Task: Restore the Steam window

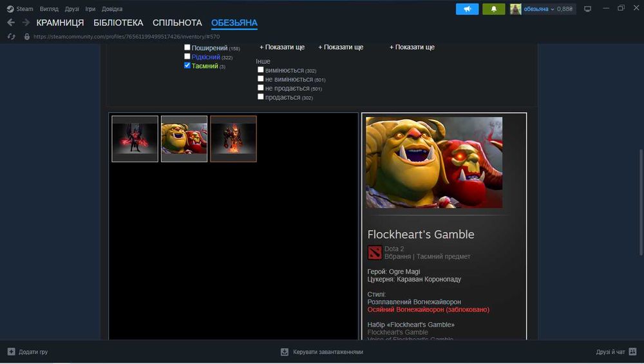Action: tap(621, 8)
